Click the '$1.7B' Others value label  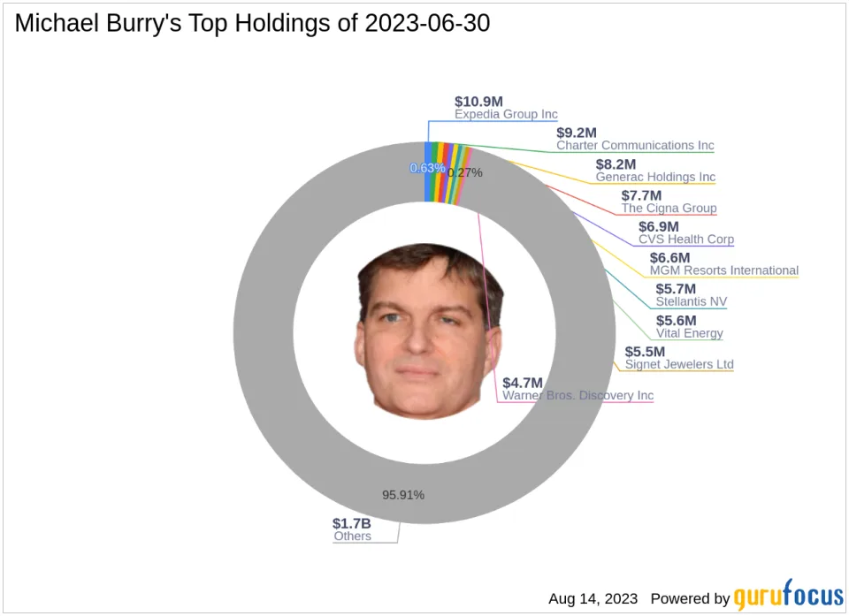click(x=351, y=524)
